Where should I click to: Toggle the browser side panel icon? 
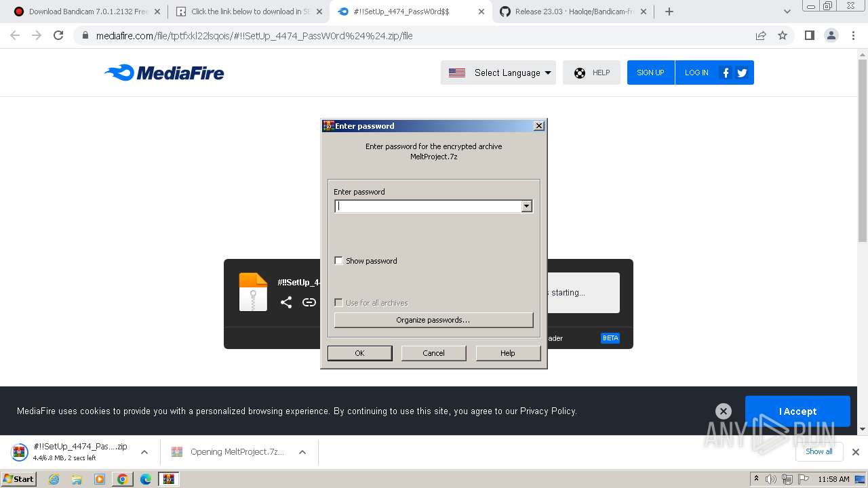click(810, 36)
